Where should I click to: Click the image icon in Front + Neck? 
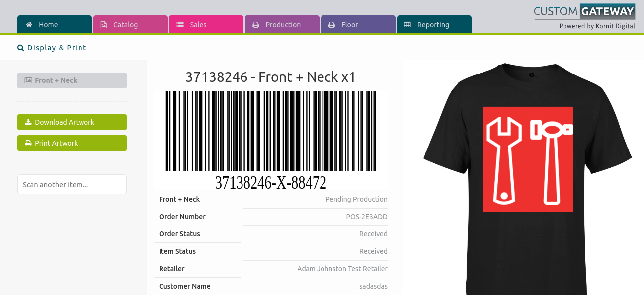coord(28,80)
